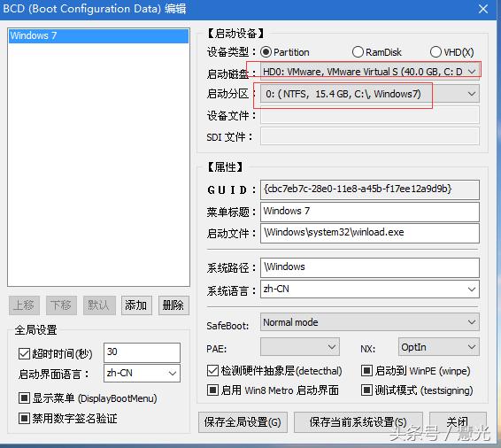Open the PAE dropdown

[x=300, y=347]
